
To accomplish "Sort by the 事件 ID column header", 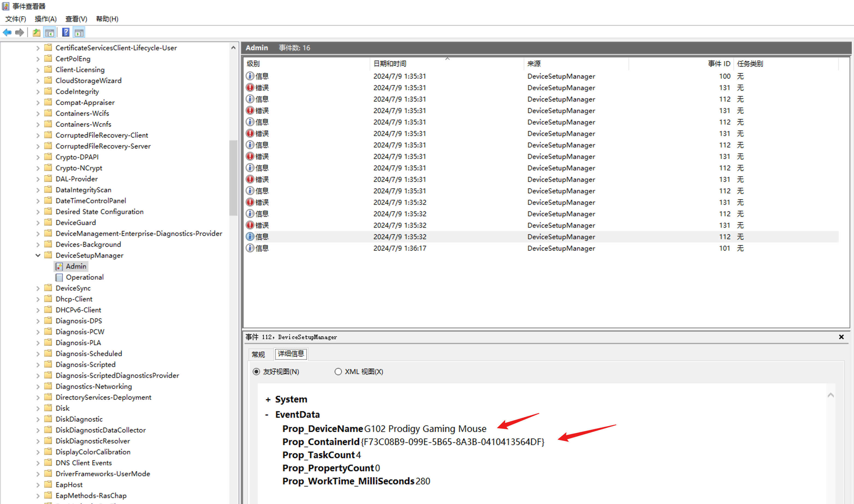I will point(719,64).
